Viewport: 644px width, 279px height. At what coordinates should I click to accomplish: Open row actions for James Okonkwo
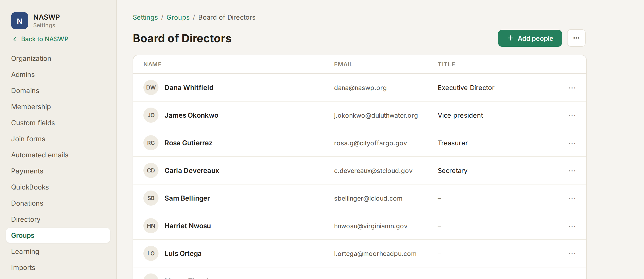pyautogui.click(x=572, y=115)
